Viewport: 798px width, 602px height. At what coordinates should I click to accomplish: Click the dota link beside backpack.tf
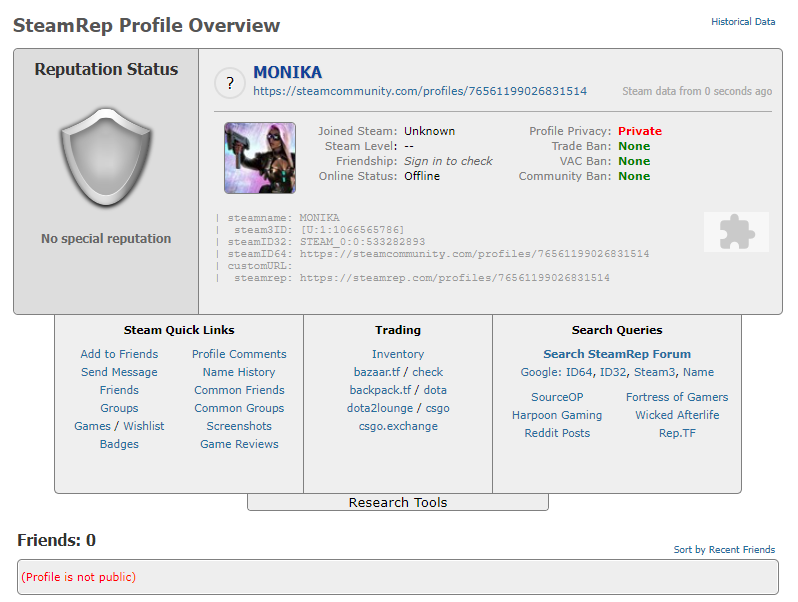pyautogui.click(x=435, y=390)
